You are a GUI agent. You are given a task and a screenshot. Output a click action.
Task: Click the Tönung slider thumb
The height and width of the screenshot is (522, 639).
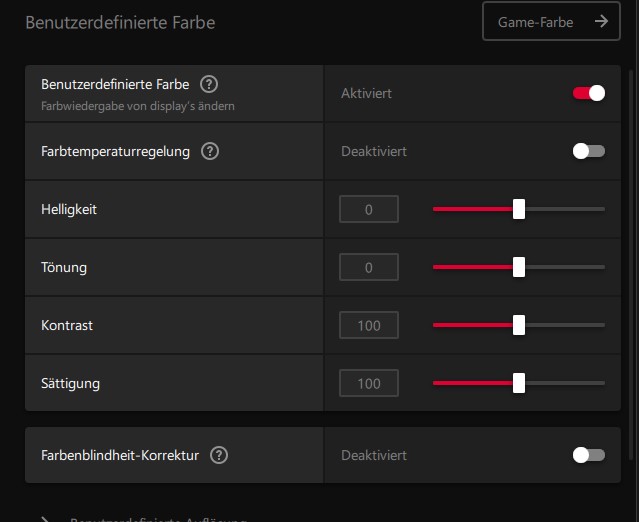coord(519,267)
